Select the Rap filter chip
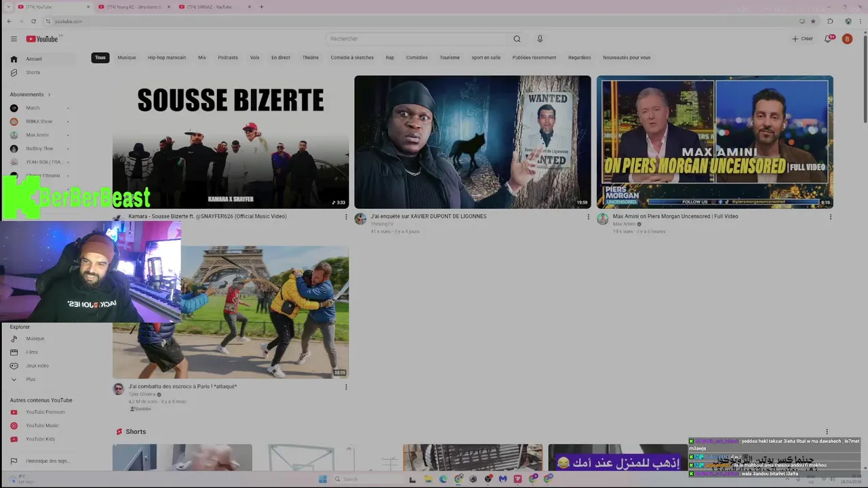 [390, 58]
